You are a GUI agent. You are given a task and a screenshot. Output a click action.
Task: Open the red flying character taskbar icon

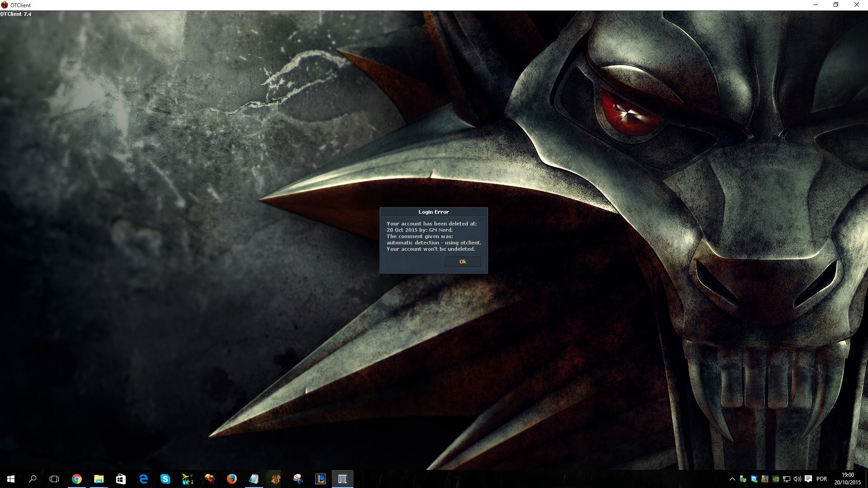[209, 479]
